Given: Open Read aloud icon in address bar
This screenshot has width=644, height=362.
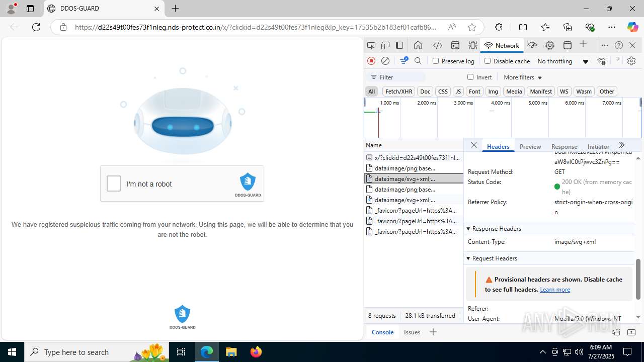Looking at the screenshot, I should (452, 27).
